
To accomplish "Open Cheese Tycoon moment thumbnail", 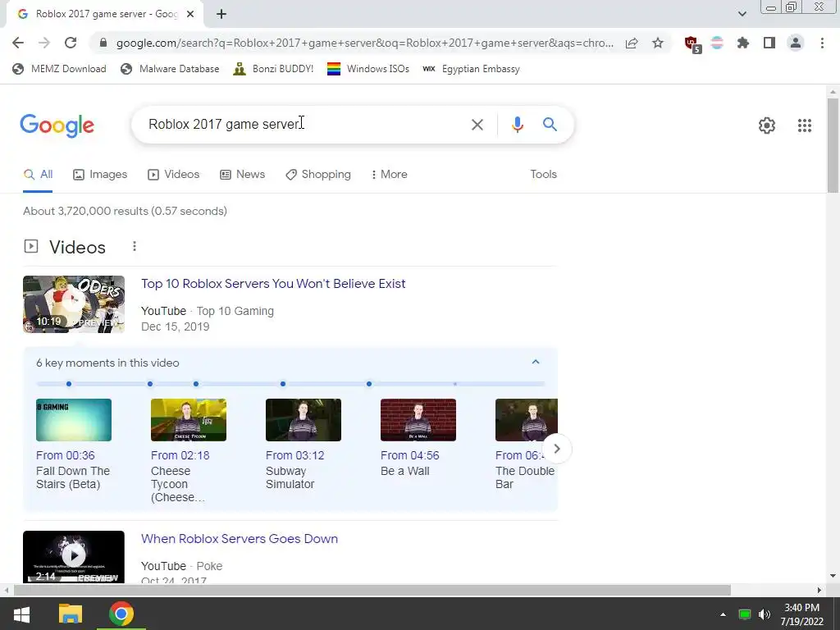I will [x=189, y=420].
